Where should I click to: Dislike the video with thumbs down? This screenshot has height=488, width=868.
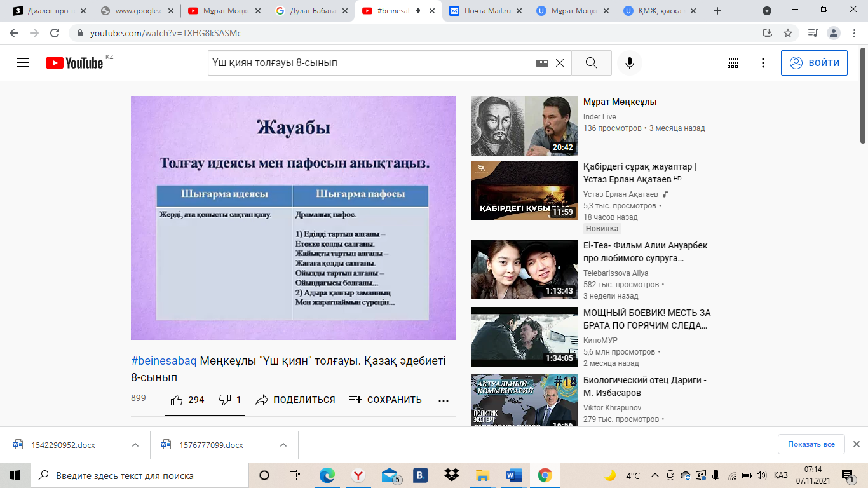pos(225,400)
